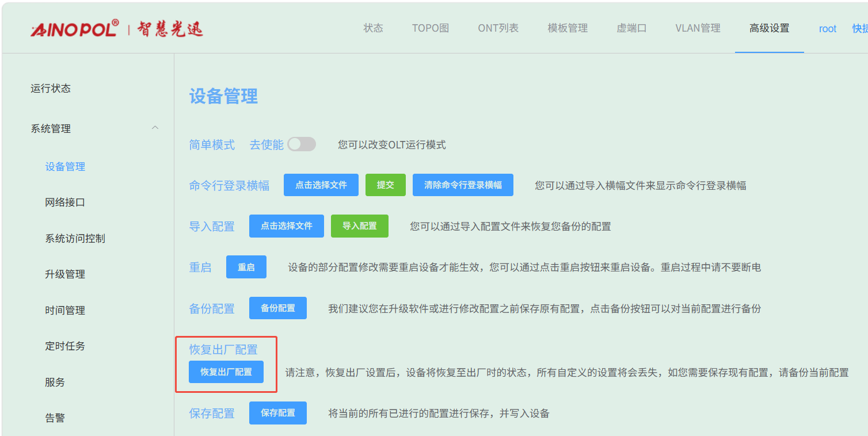Select the VLAN管理 tab
Viewport: 868px width, 436px height.
point(698,28)
